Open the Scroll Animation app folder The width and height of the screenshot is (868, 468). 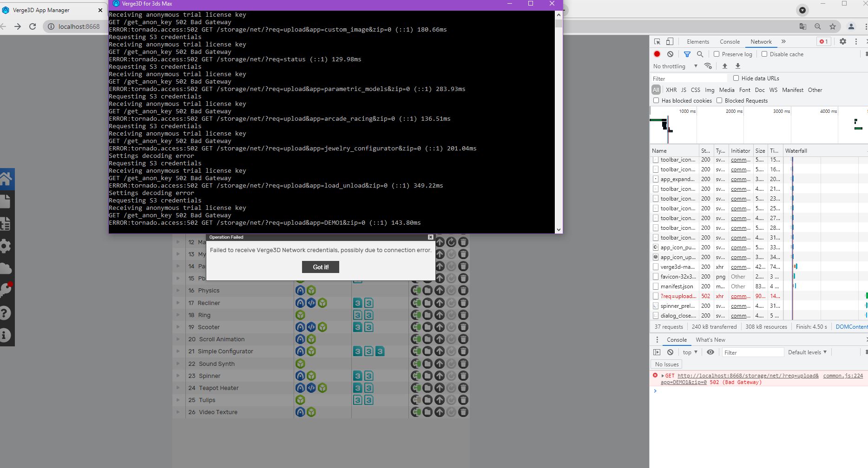(x=427, y=339)
